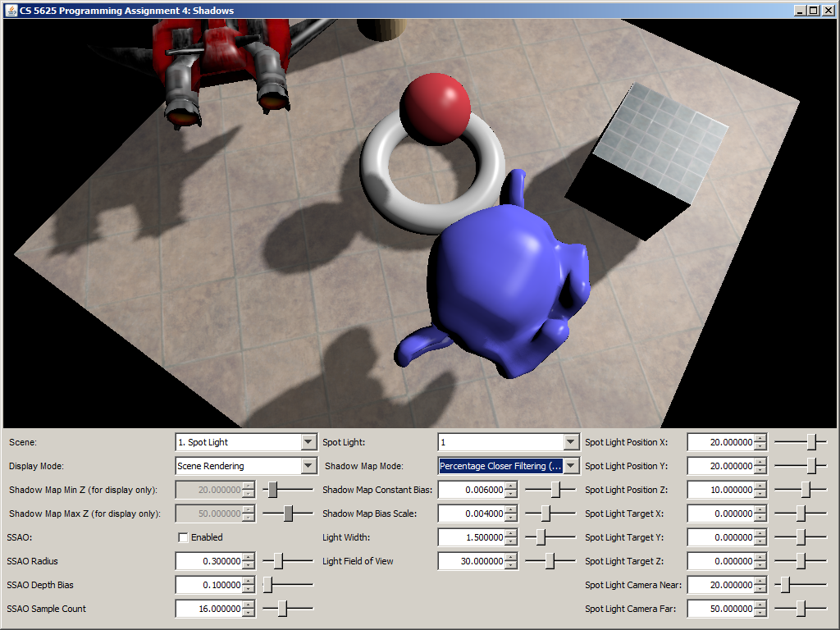Increase Spot Light Position Y with up arrow
Image resolution: width=840 pixels, height=630 pixels.
tap(760, 463)
